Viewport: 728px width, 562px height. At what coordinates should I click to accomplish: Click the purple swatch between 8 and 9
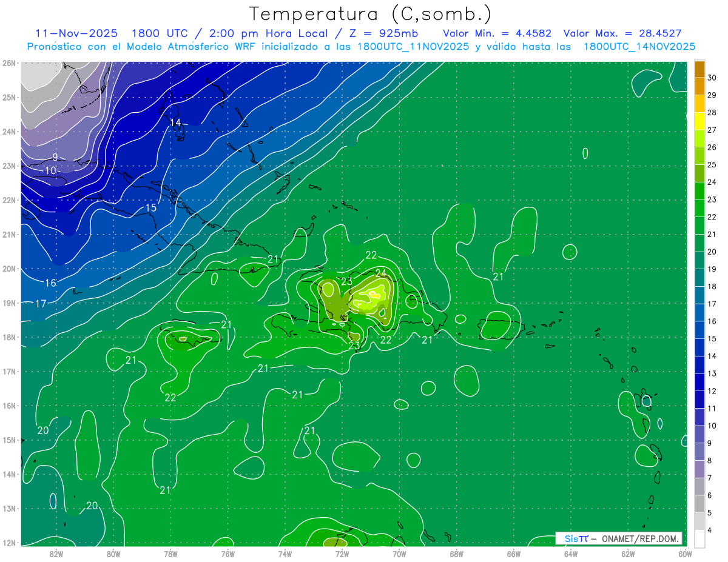tap(699, 452)
